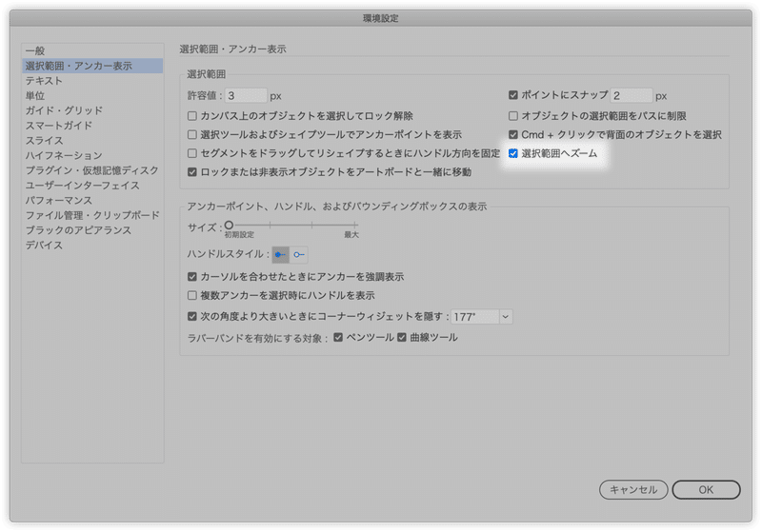Toggle 次の角度より大きいときにコーナーウィジェットを隠す
Viewport: 762px width, 532px height.
pyautogui.click(x=192, y=317)
